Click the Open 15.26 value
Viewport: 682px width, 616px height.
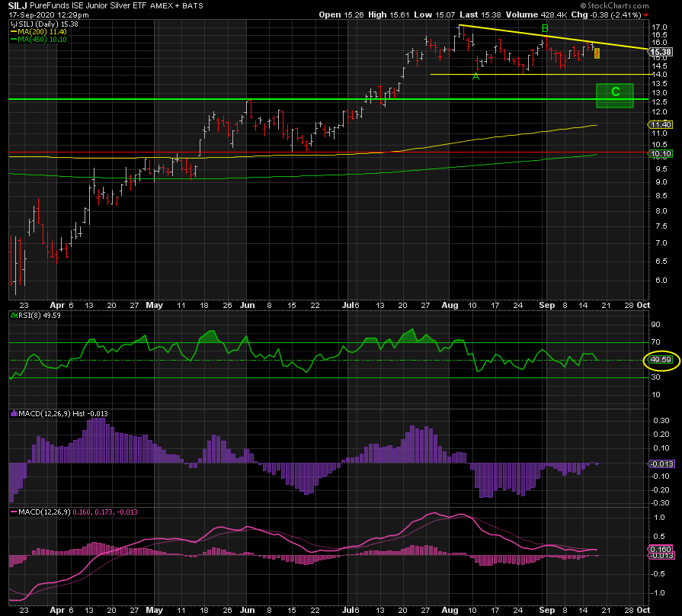pyautogui.click(x=341, y=14)
